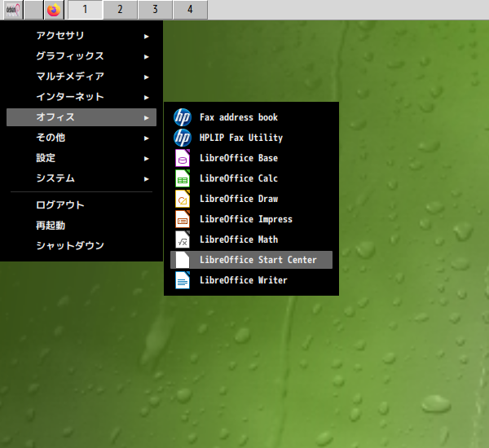Switch to workspace 3
The image size is (489, 448).
pyautogui.click(x=155, y=10)
